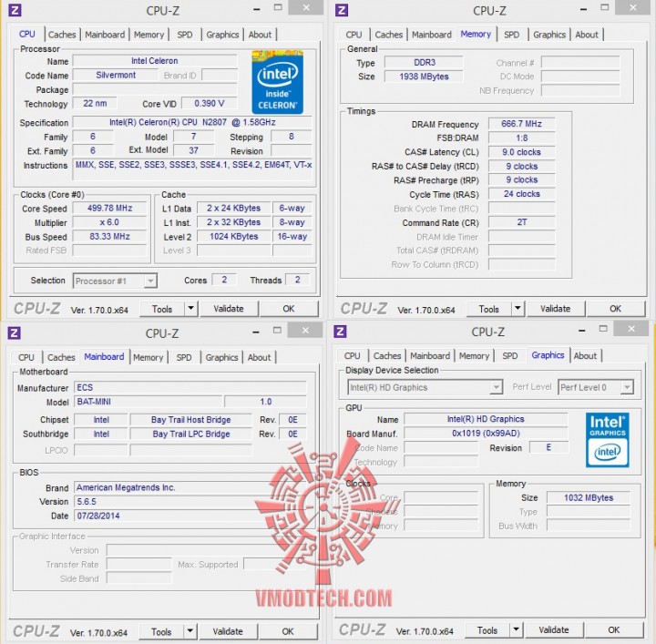Open the SPD tab in Graphics window
This screenshot has height=644, width=656.
(x=510, y=355)
